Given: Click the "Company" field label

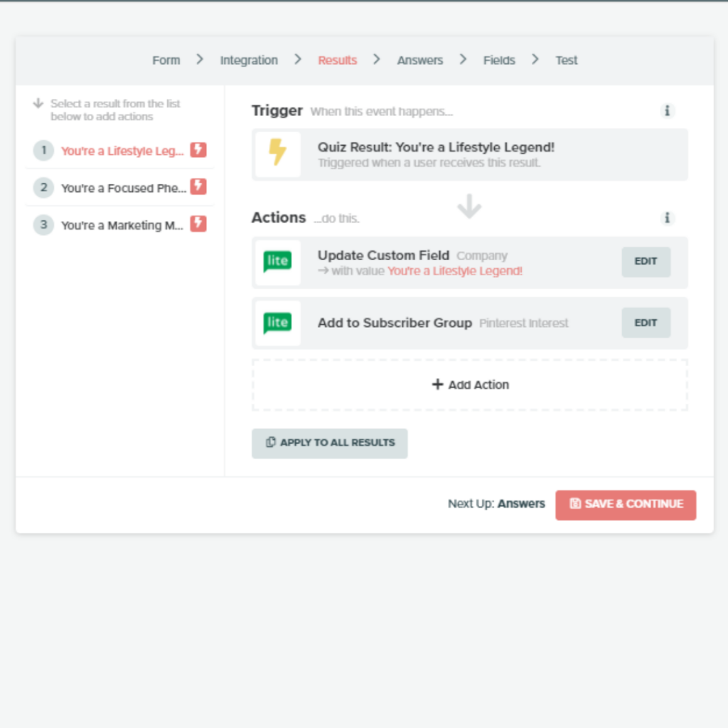Looking at the screenshot, I should [482, 256].
